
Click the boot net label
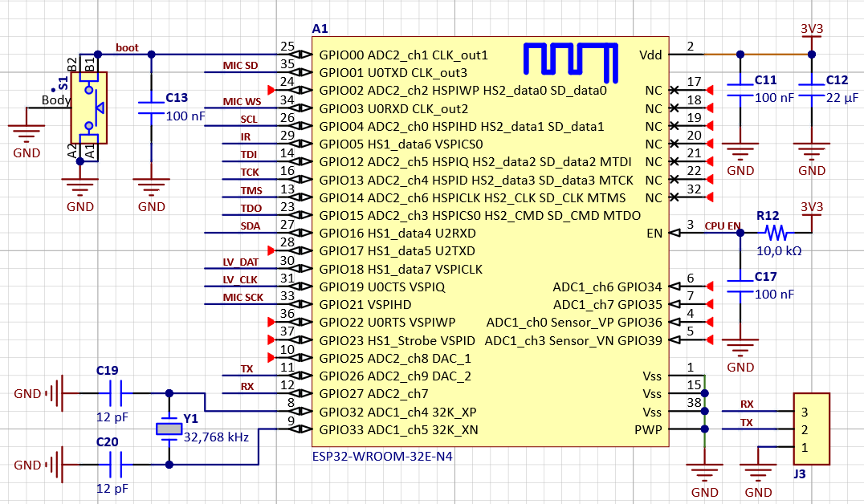pos(128,48)
